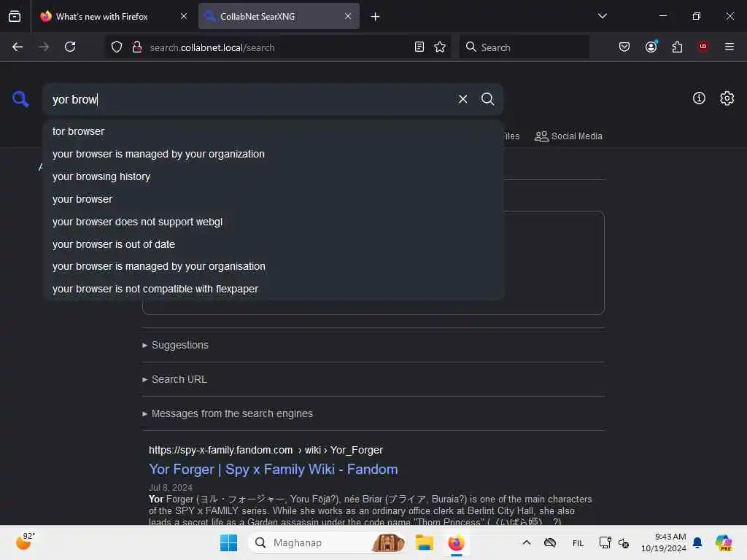This screenshot has height=560, width=747.
Task: Close the What's new with Firefox tab
Action: coord(184,16)
